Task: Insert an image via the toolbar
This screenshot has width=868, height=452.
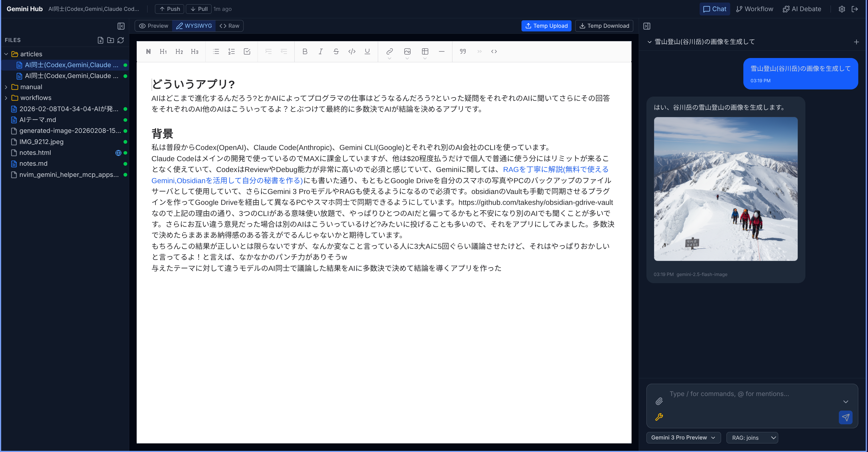Action: pos(407,51)
